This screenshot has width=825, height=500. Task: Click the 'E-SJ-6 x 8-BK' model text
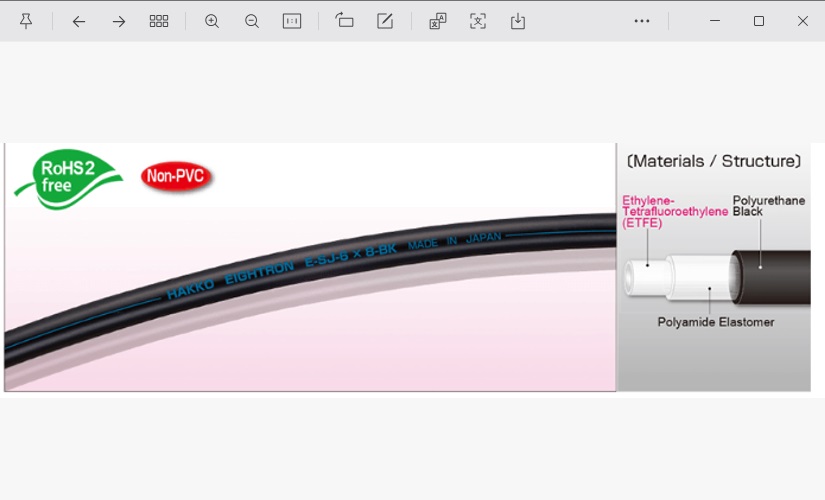coord(350,255)
